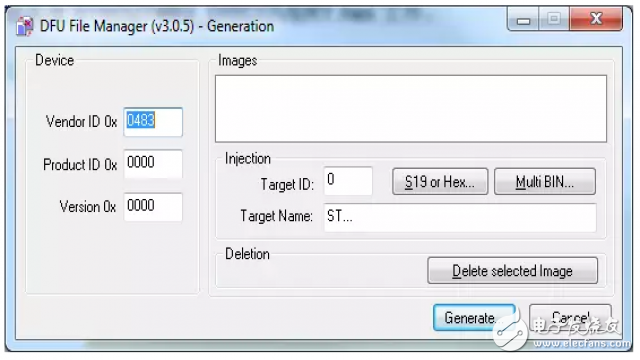640x360 pixels.
Task: Edit the Target Name field
Action: point(460,217)
